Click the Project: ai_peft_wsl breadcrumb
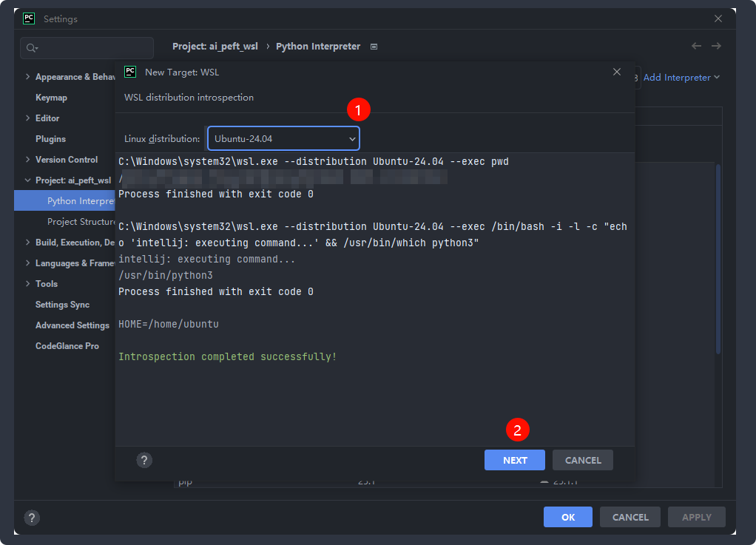Image resolution: width=756 pixels, height=545 pixels. [x=215, y=47]
